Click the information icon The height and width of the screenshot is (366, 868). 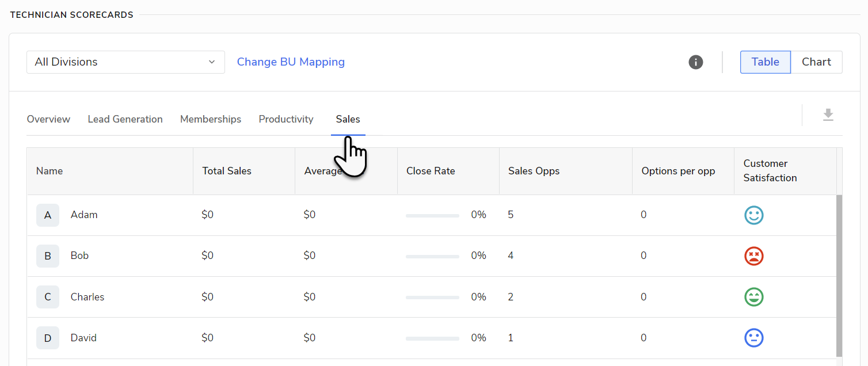click(695, 62)
